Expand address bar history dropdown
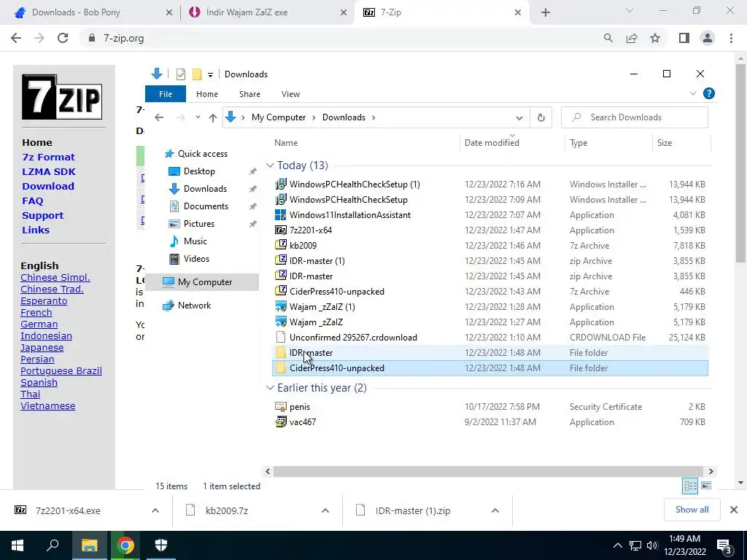The width and height of the screenshot is (747, 560). (x=519, y=117)
